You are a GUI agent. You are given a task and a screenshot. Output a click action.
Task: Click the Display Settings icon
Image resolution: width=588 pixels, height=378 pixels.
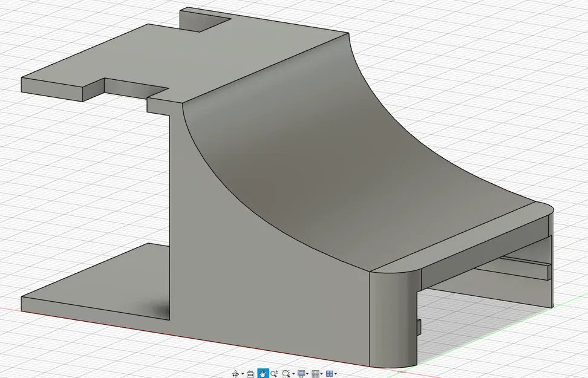pos(302,374)
